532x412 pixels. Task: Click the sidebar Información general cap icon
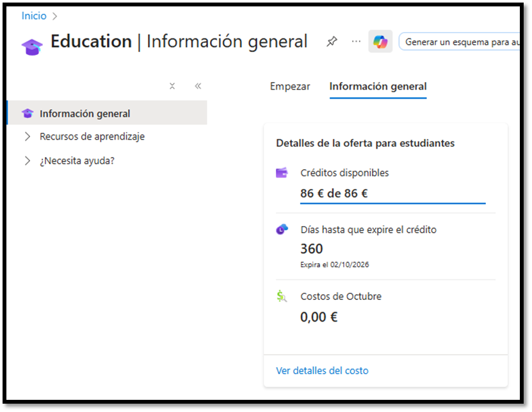27,113
